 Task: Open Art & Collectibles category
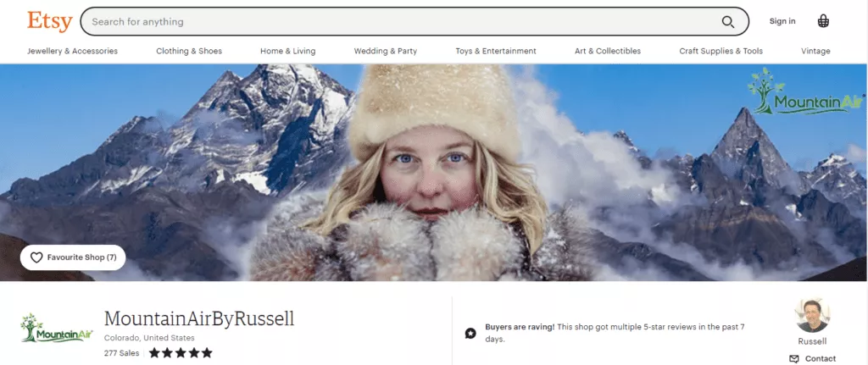pos(607,51)
